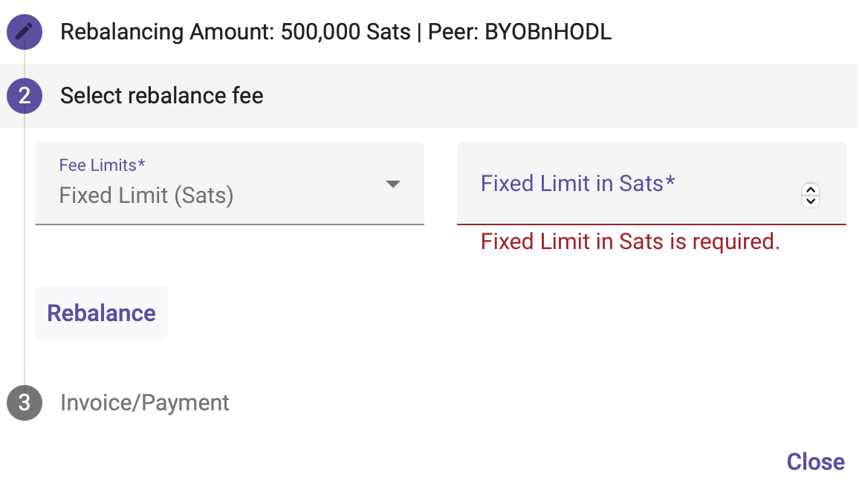This screenshot has height=504, width=868.
Task: Click the gray bar beside 'Select rebalance fee'
Action: coord(557,96)
